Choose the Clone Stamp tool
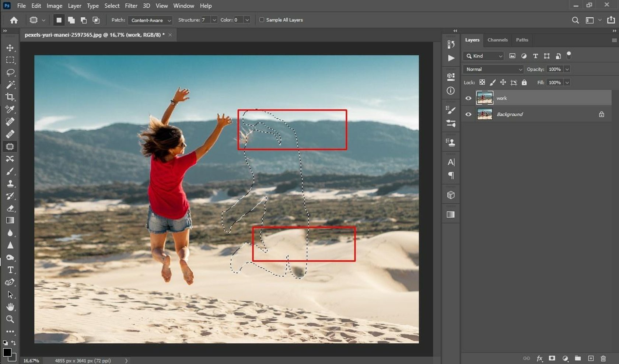This screenshot has width=619, height=364. (10, 183)
